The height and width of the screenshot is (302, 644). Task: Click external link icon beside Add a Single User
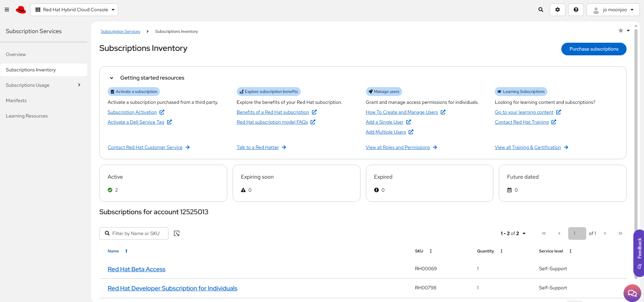[409, 122]
